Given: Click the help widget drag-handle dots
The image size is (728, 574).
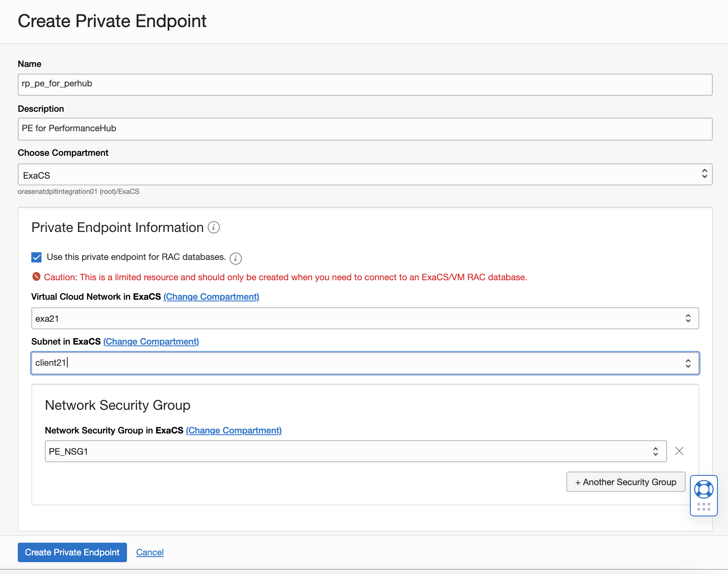Looking at the screenshot, I should tap(703, 507).
